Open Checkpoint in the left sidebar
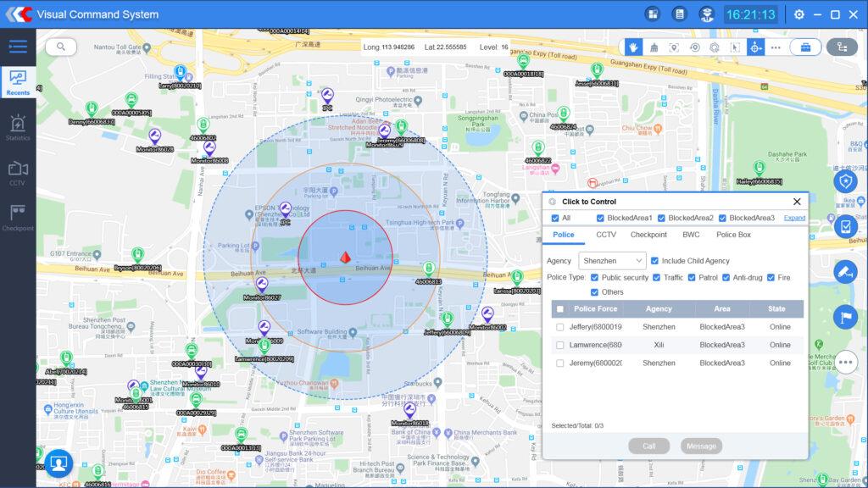Image resolution: width=868 pixels, height=488 pixels. pyautogui.click(x=18, y=218)
